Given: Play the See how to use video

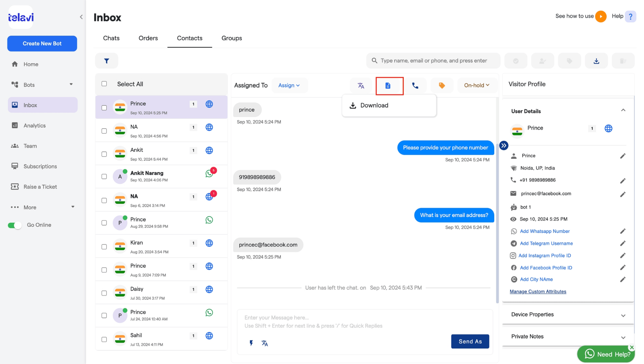Looking at the screenshot, I should [601, 16].
